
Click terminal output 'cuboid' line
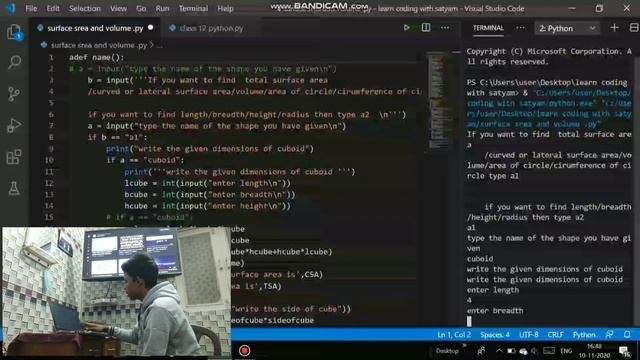[480, 259]
